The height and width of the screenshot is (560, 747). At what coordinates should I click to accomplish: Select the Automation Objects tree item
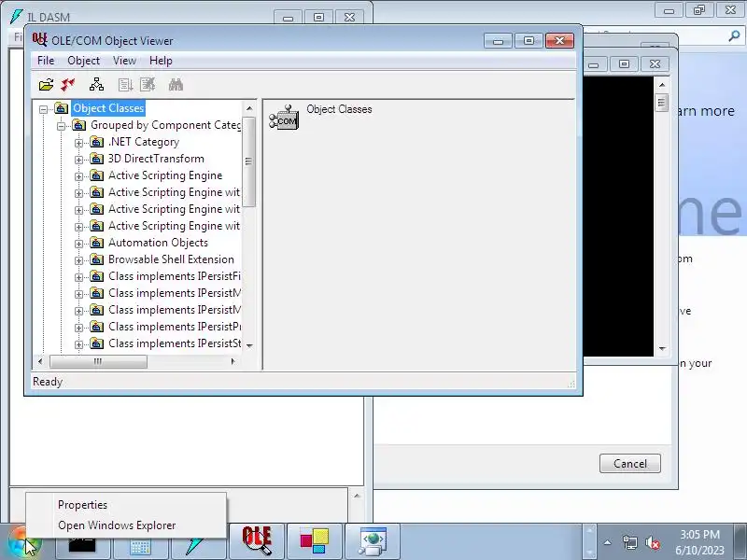[x=158, y=243]
